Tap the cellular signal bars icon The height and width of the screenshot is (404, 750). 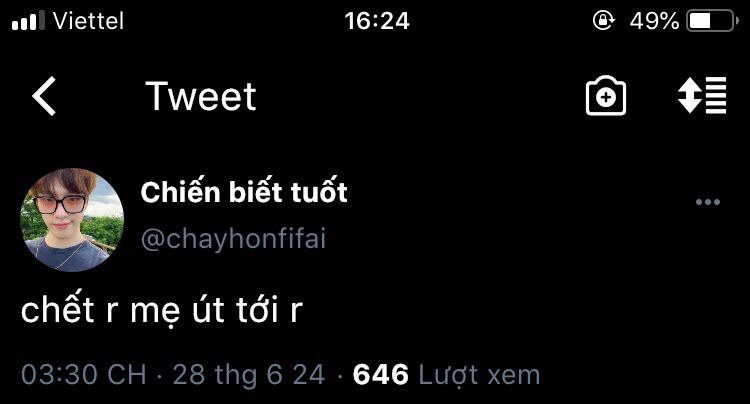[x=28, y=21]
